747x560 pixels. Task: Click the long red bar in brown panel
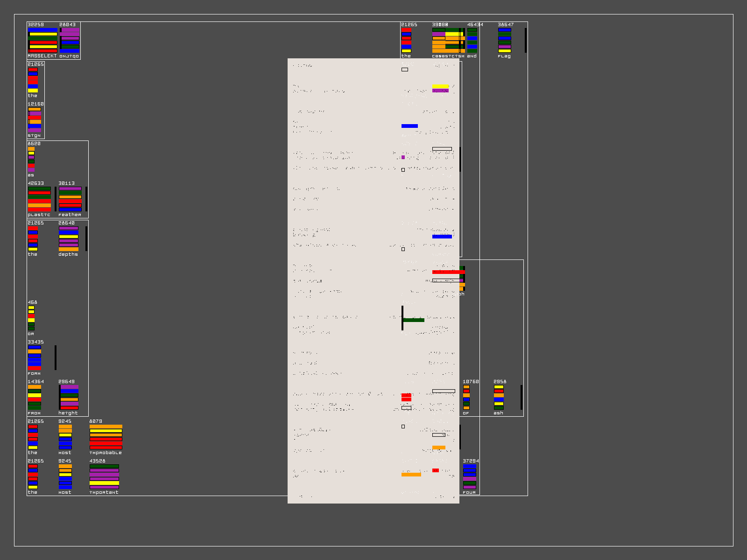point(448,272)
